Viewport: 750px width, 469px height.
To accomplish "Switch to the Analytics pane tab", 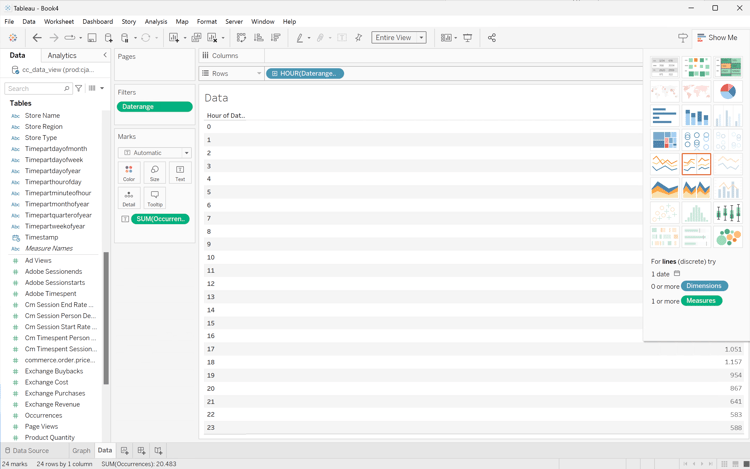I will pos(62,55).
